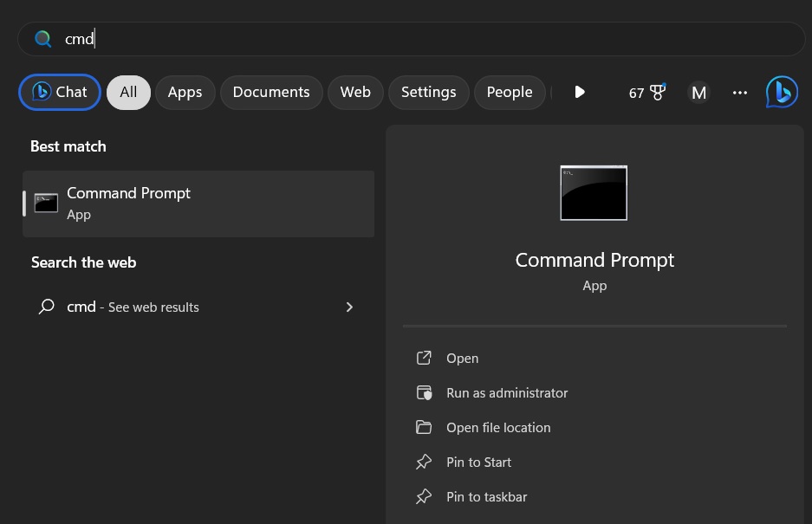812x524 pixels.
Task: Switch to the Settings filter tab
Action: pos(428,92)
